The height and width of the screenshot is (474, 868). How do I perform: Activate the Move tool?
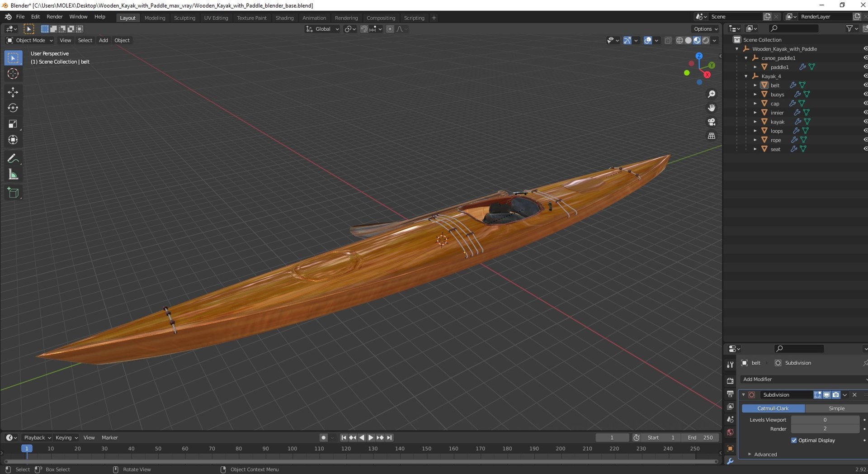click(x=13, y=92)
